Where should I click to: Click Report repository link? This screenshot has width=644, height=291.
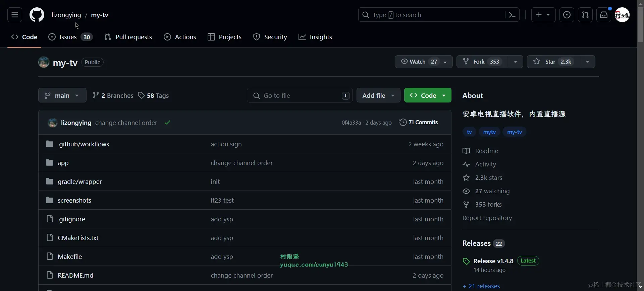click(487, 218)
